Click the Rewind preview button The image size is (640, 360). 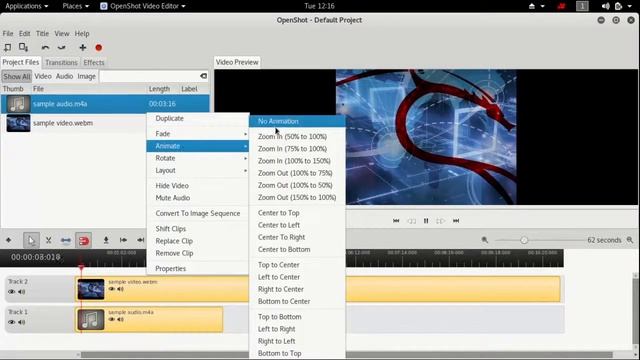(411, 221)
